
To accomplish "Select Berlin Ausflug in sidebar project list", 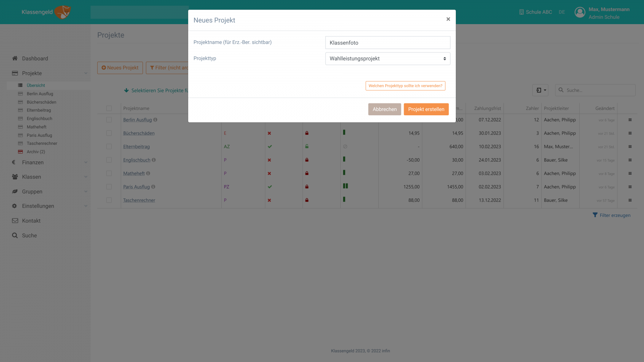I will pyautogui.click(x=40, y=94).
